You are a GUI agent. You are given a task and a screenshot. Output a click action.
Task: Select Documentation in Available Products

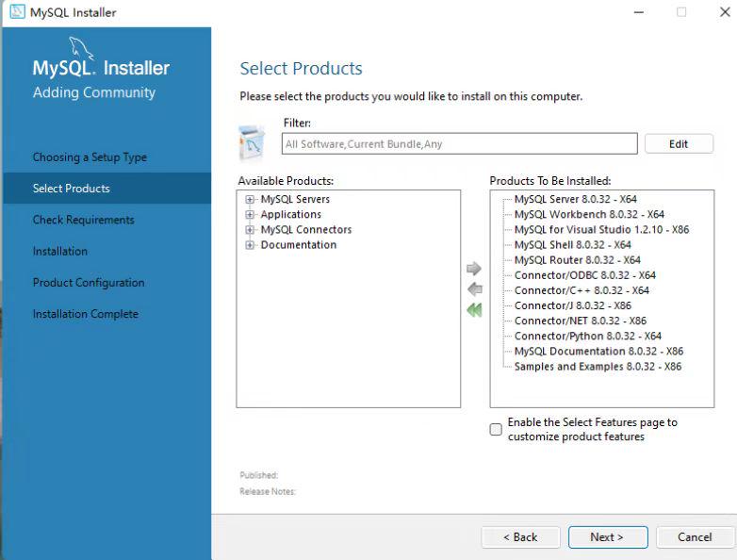point(299,245)
